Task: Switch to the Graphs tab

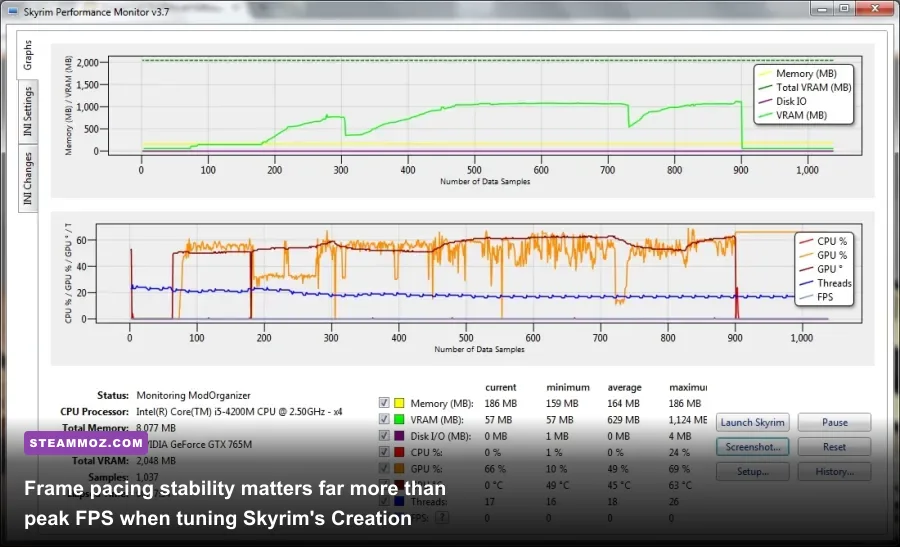Action: pos(28,55)
